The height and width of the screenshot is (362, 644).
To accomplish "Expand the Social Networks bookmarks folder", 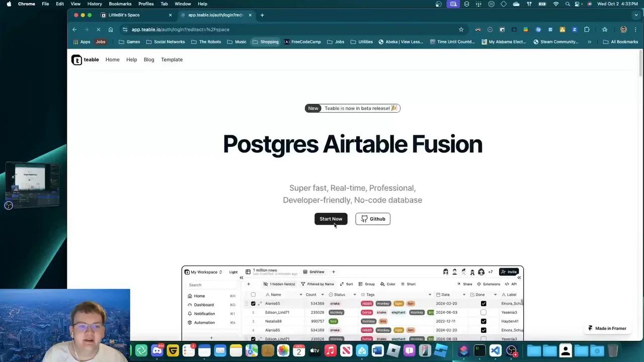I will pos(165,42).
